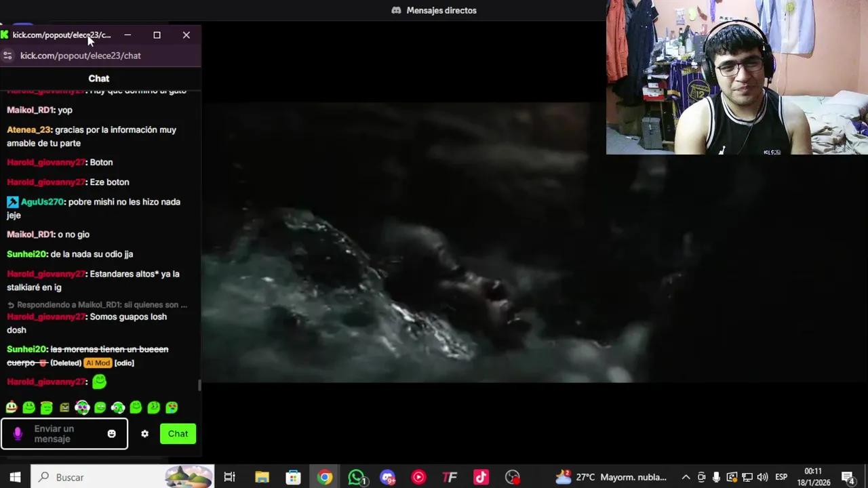The height and width of the screenshot is (488, 868).
Task: Select the kick.com/popout/elece23/chat URL
Action: pos(81,56)
